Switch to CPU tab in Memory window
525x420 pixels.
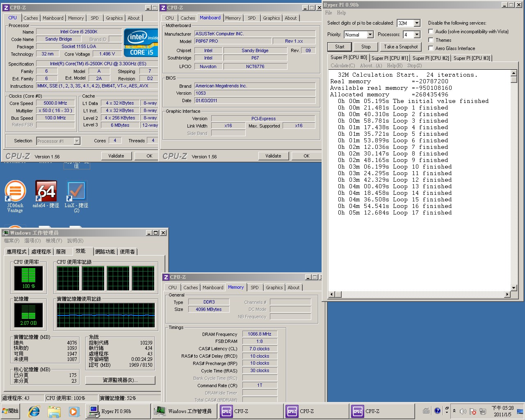coord(173,288)
